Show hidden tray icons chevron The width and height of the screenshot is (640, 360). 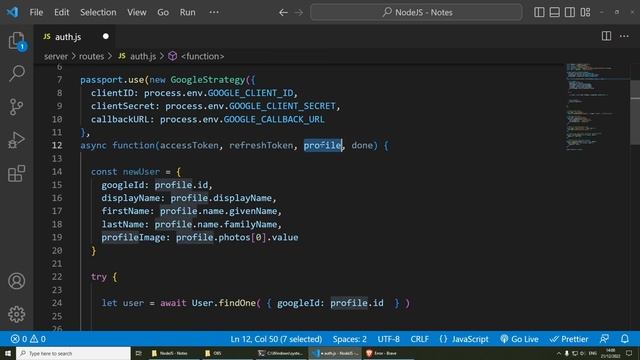pos(558,353)
